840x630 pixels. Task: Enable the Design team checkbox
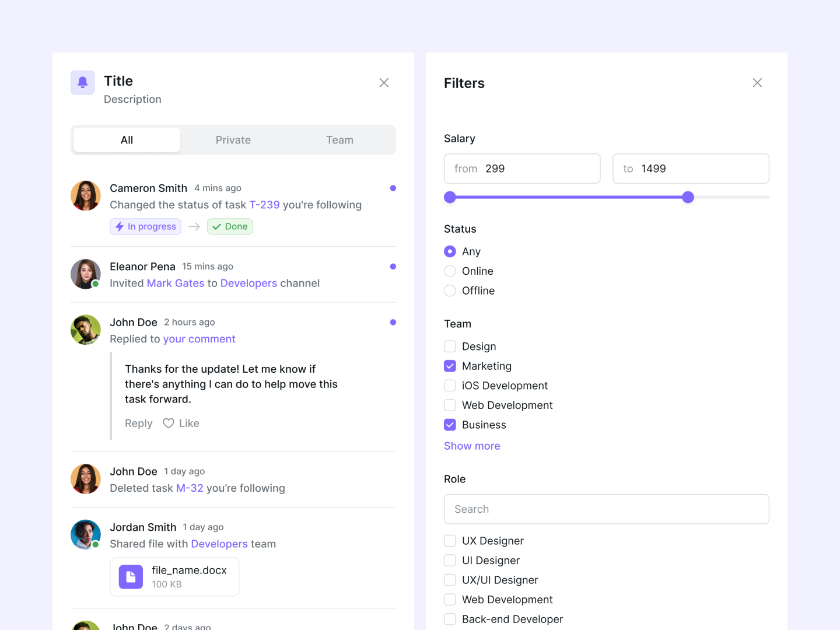tap(450, 346)
